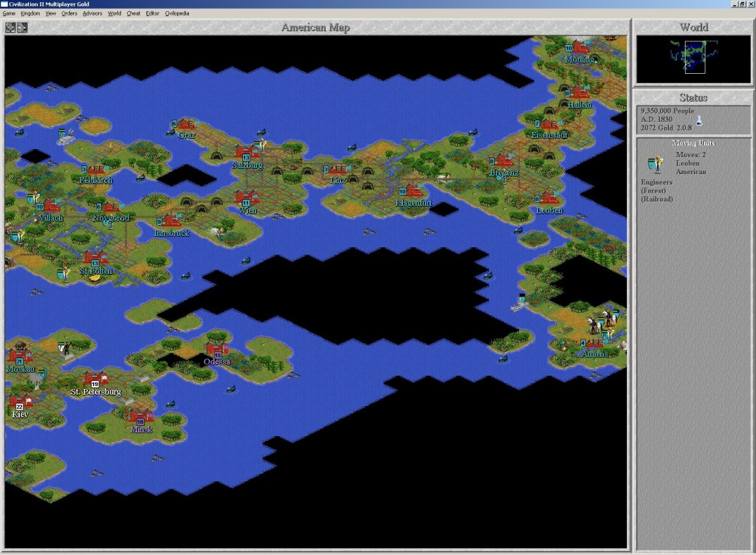756x555 pixels.
Task: Select the battleship north of Feldkirch
Action: point(66,137)
